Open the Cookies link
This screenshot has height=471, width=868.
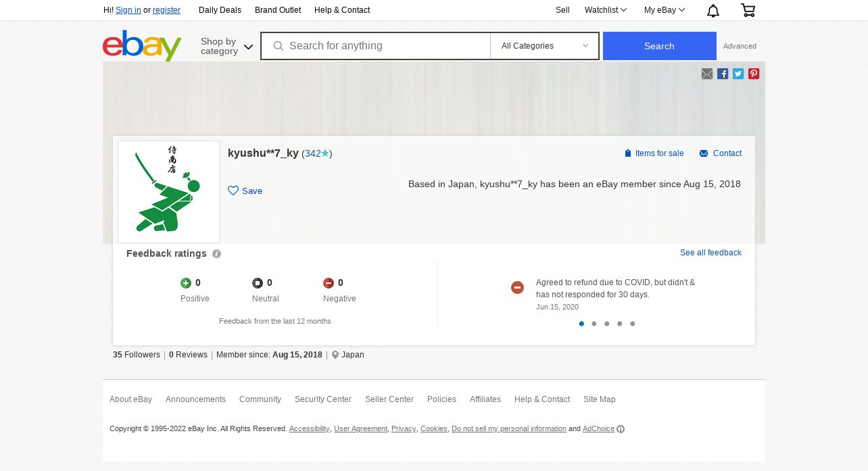coord(433,429)
